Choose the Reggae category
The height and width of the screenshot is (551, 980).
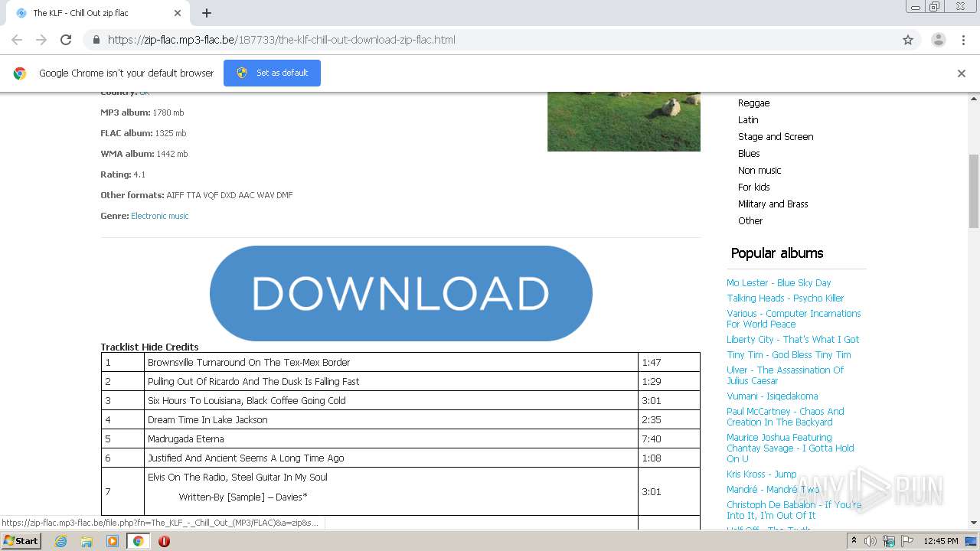[x=754, y=103]
